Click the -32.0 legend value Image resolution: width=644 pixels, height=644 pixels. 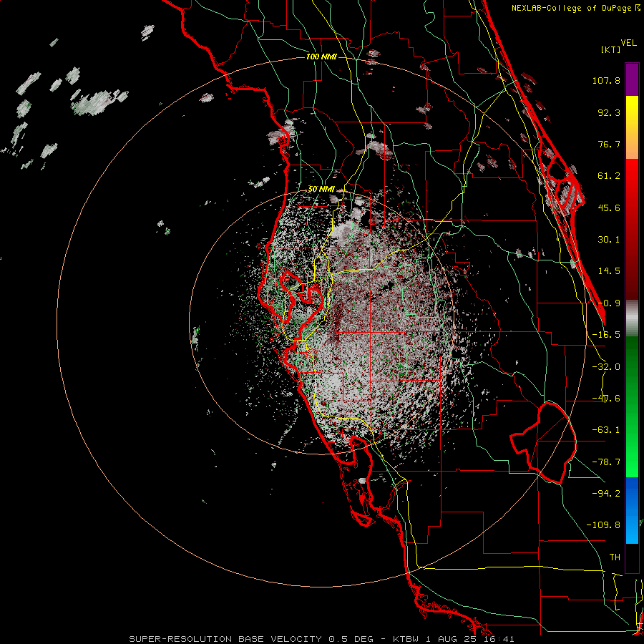[606, 367]
